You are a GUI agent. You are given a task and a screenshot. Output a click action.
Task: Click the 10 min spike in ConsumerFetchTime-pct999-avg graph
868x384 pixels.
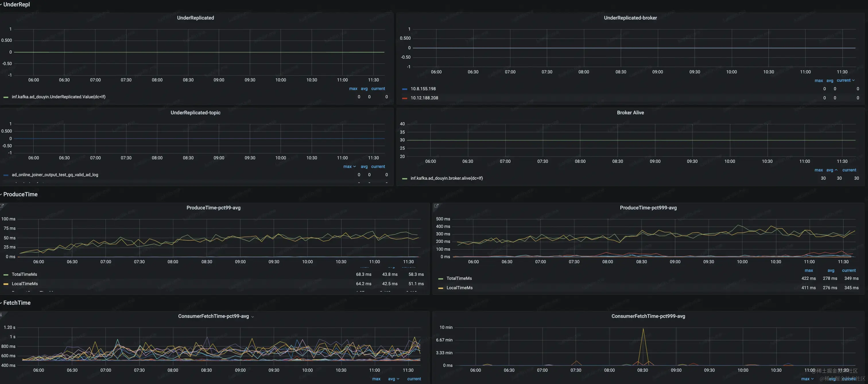(x=643, y=329)
